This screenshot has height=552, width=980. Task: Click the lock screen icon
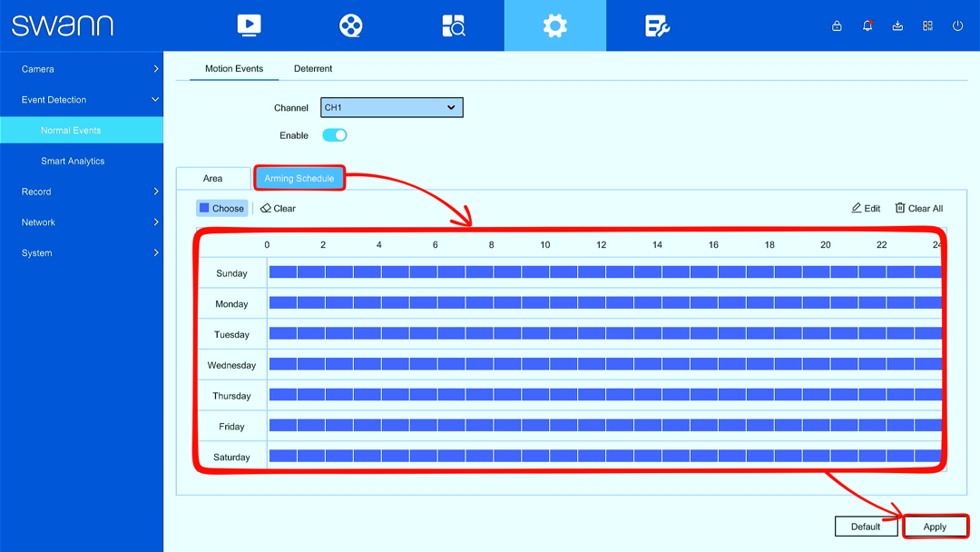pyautogui.click(x=837, y=25)
